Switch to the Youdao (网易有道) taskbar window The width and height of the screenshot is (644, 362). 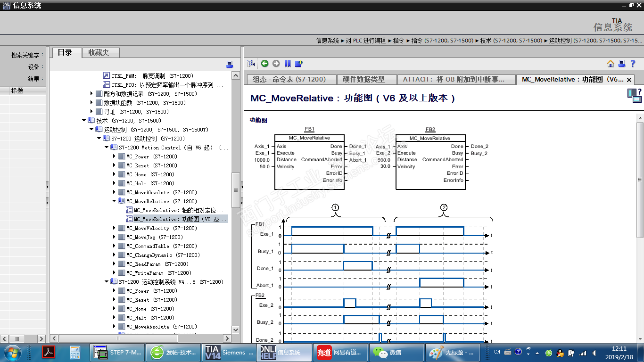[x=340, y=352]
